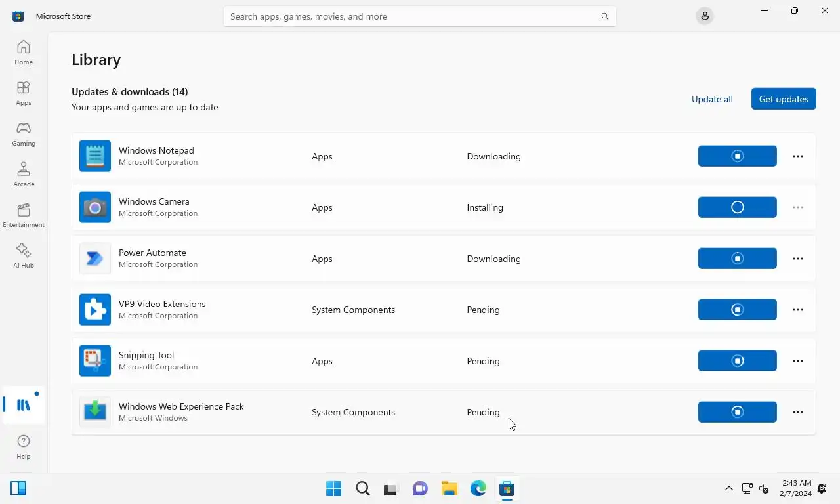Open the user profile account icon
The height and width of the screenshot is (504, 840).
705,16
